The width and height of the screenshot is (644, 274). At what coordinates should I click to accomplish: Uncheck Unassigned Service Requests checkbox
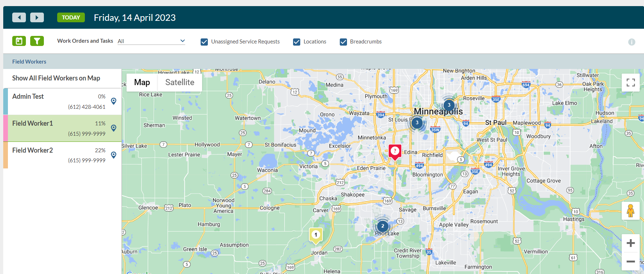[204, 42]
